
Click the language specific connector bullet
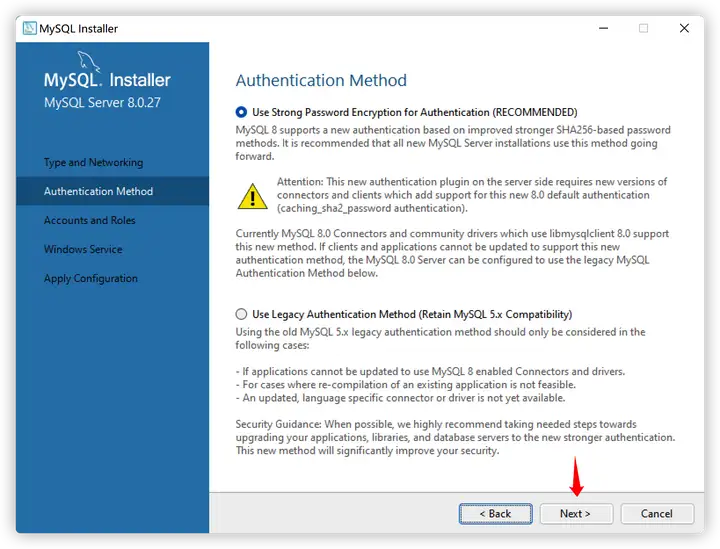[400, 398]
